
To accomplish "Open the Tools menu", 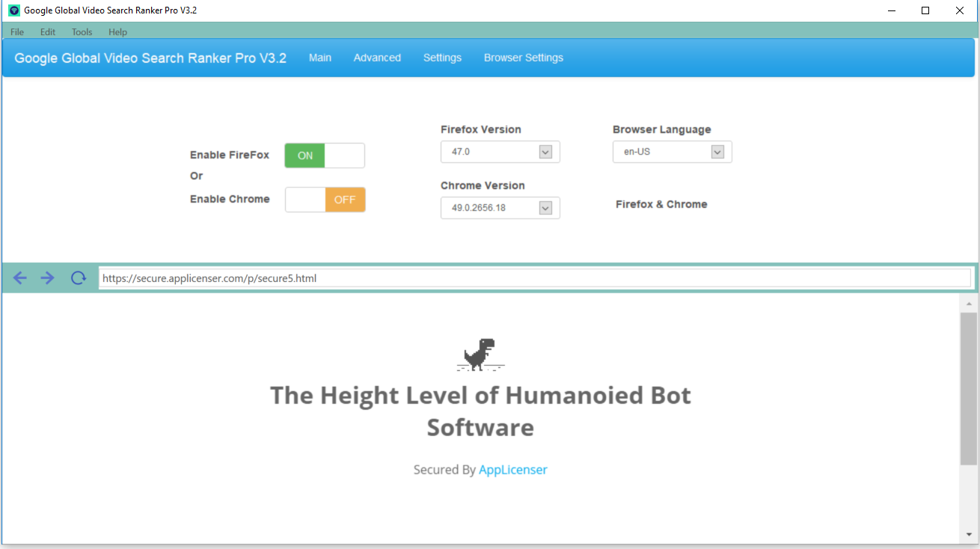I will [x=82, y=32].
